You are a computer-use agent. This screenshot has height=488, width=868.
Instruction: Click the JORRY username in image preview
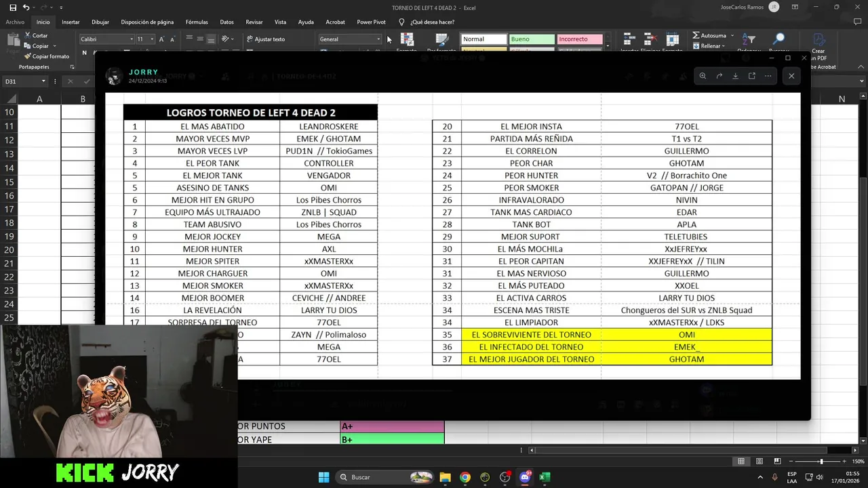pyautogui.click(x=143, y=72)
